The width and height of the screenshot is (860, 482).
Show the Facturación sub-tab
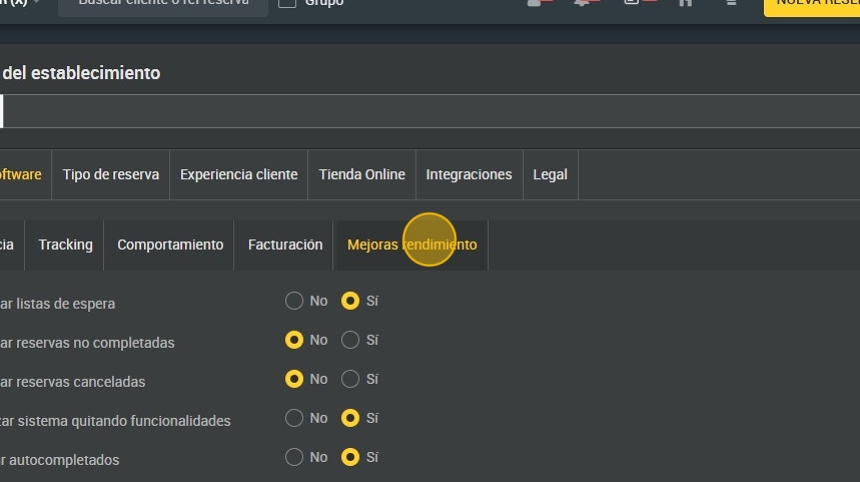[285, 245]
